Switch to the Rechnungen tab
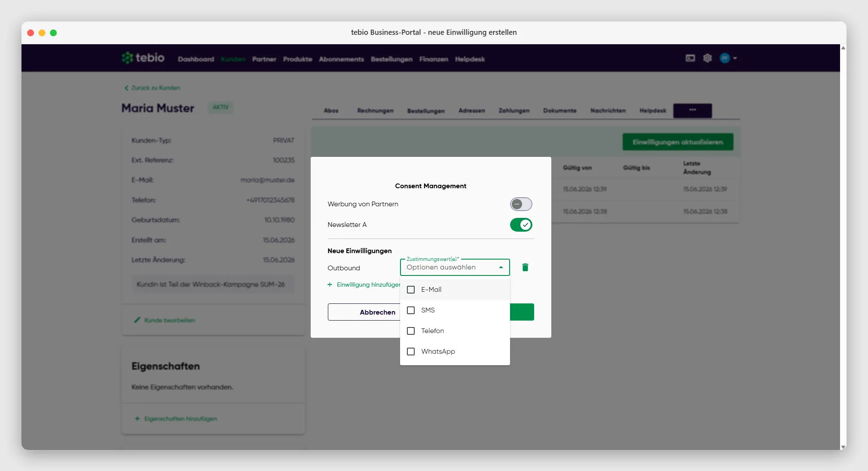The width and height of the screenshot is (868, 471). tap(375, 110)
